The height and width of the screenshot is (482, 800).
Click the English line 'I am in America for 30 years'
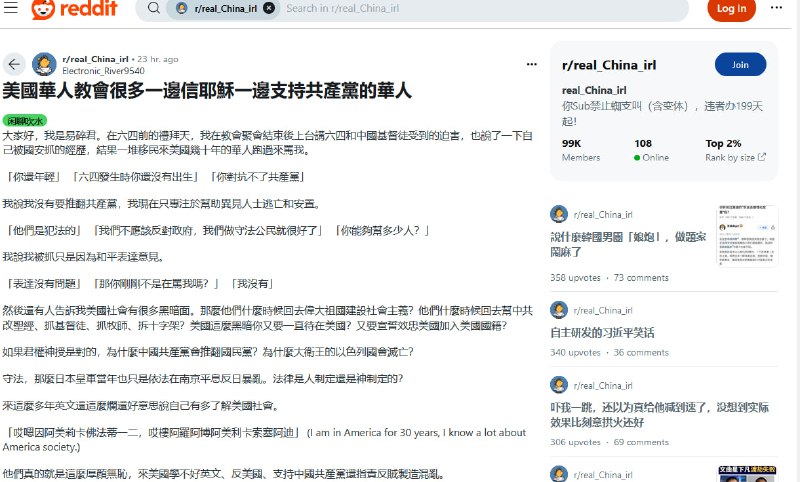[264, 439]
